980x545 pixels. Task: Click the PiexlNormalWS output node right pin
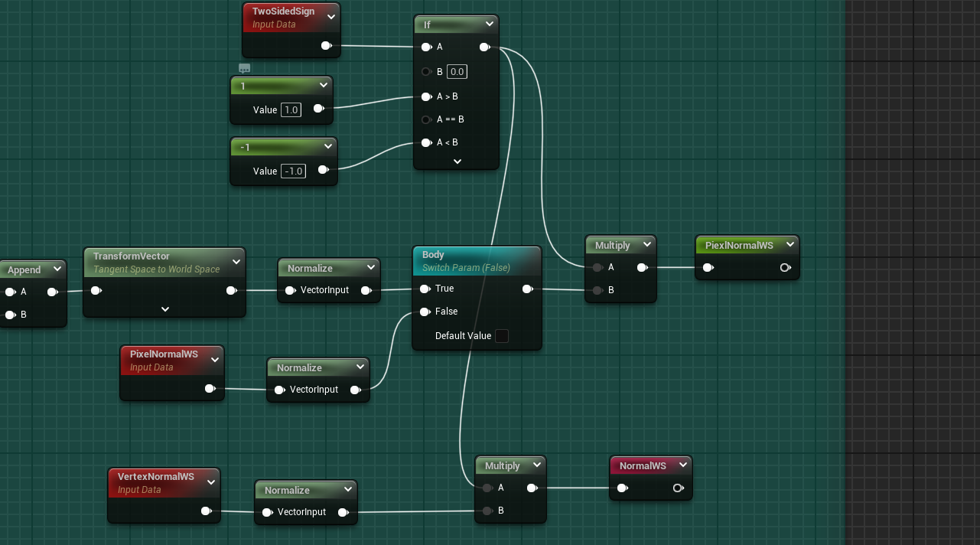pos(785,267)
